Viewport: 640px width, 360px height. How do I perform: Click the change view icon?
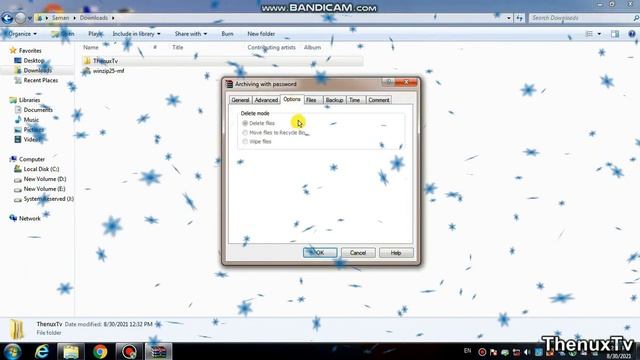click(x=589, y=34)
